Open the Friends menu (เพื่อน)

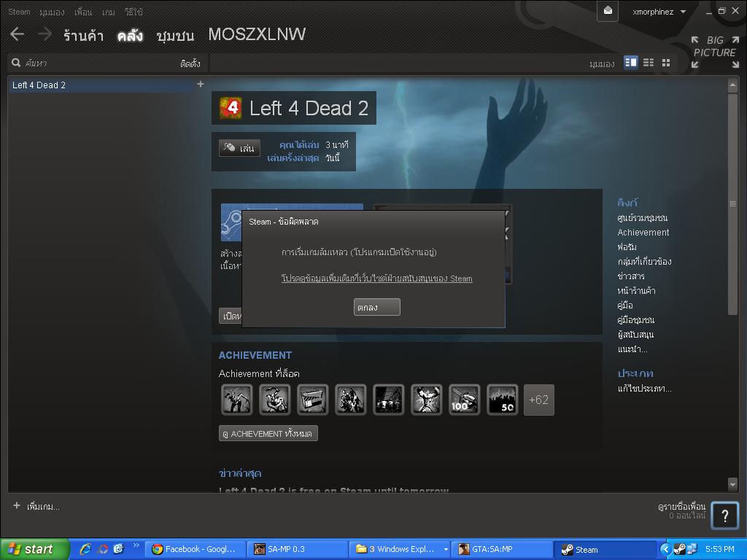tap(83, 12)
